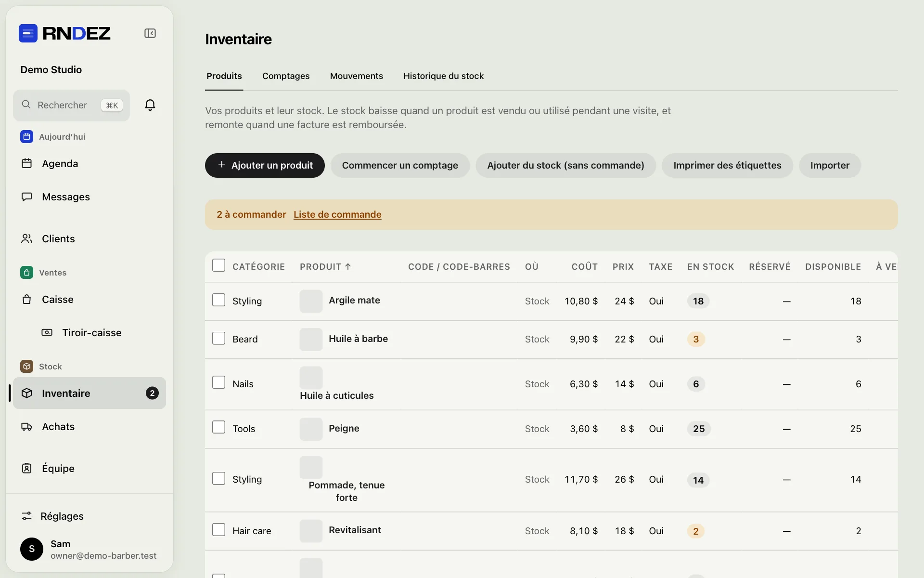Click the Importer button
This screenshot has height=578, width=924.
830,165
